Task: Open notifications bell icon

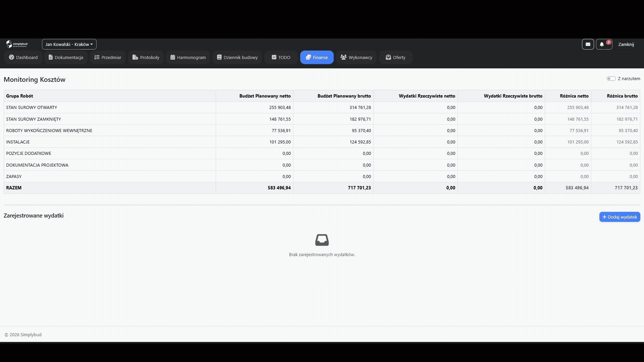Action: [x=602, y=44]
